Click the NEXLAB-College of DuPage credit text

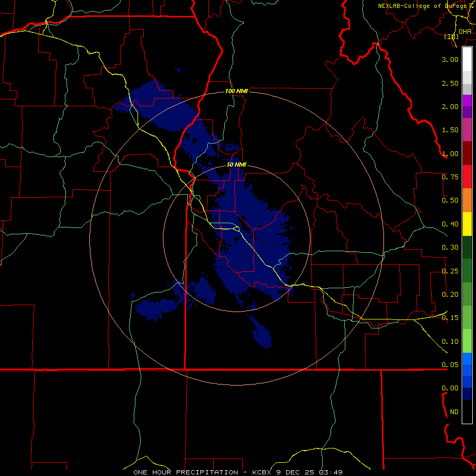pos(425,6)
